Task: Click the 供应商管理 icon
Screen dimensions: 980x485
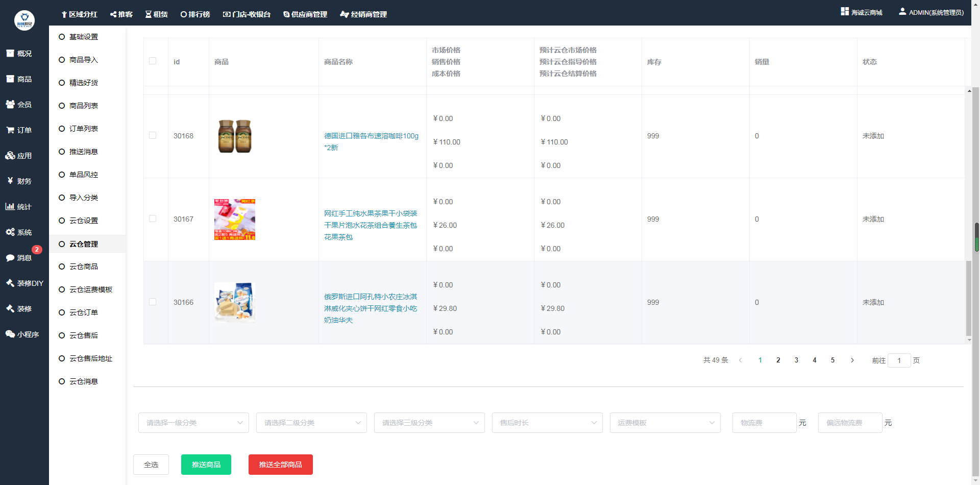Action: (x=286, y=14)
